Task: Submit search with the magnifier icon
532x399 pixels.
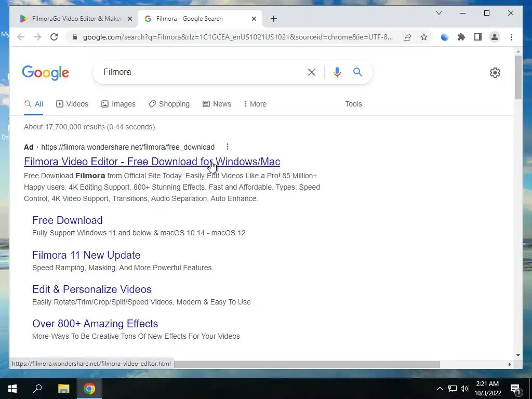Action: click(357, 72)
